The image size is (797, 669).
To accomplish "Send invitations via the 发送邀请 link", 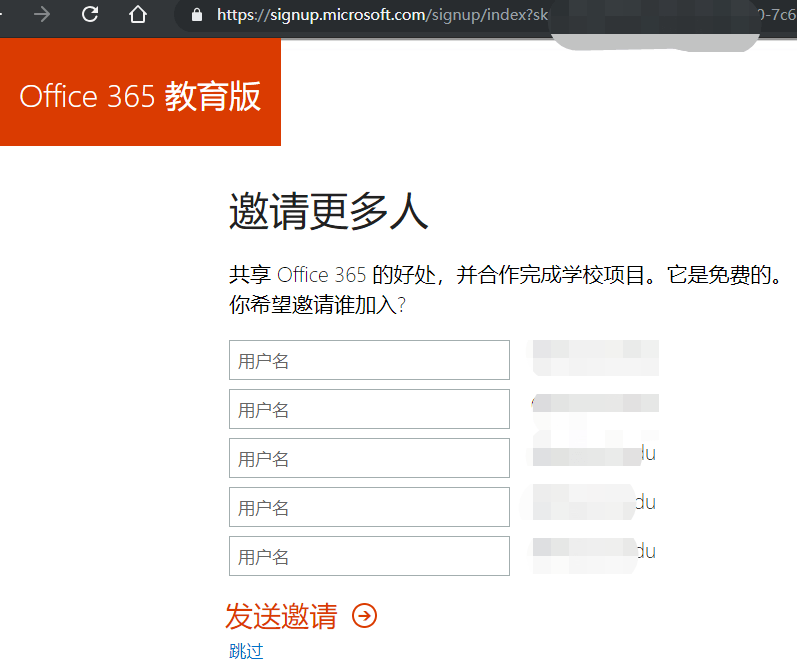I will tap(281, 616).
